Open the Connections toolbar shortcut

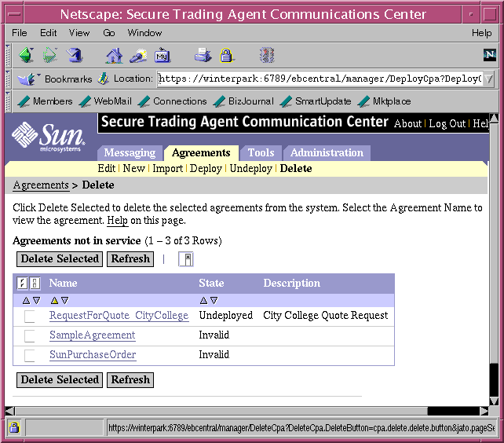172,101
